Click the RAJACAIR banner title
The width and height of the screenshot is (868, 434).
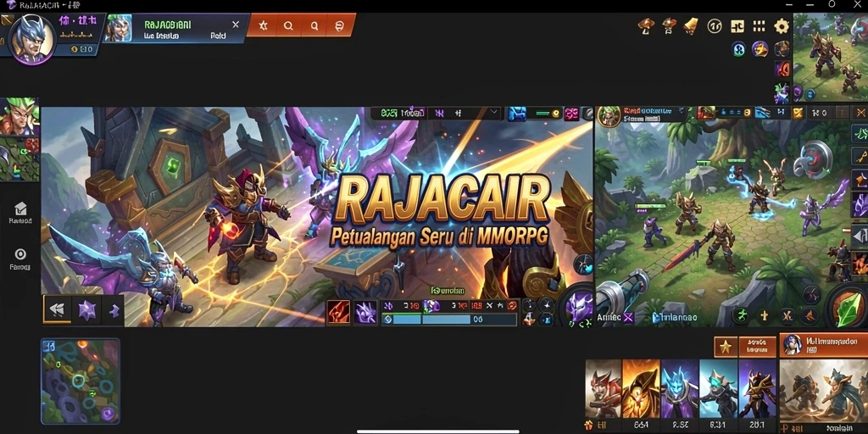click(x=442, y=198)
